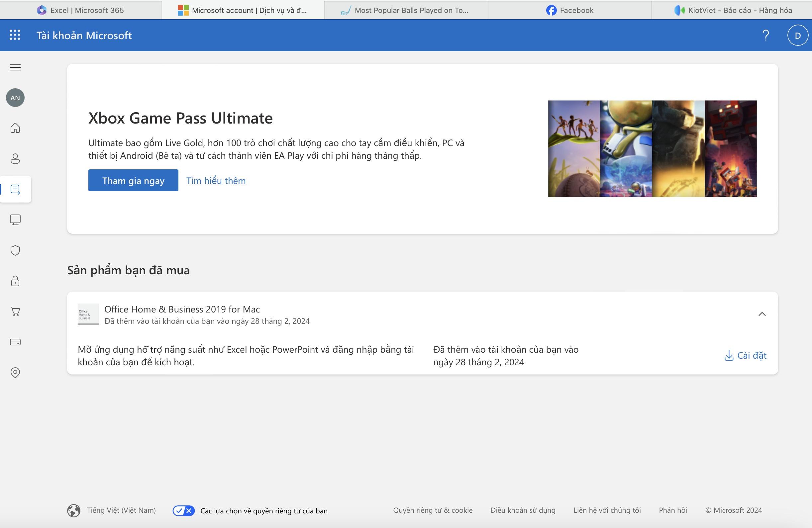Screen dimensions: 812x528
Task: Switch to Most Popular Balls Played tab
Action: point(406,10)
